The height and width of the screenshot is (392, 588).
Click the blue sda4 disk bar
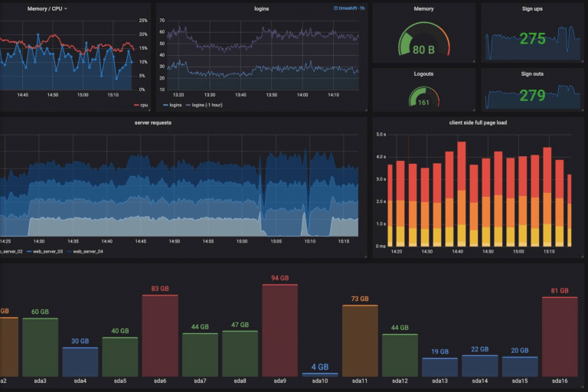(80, 362)
